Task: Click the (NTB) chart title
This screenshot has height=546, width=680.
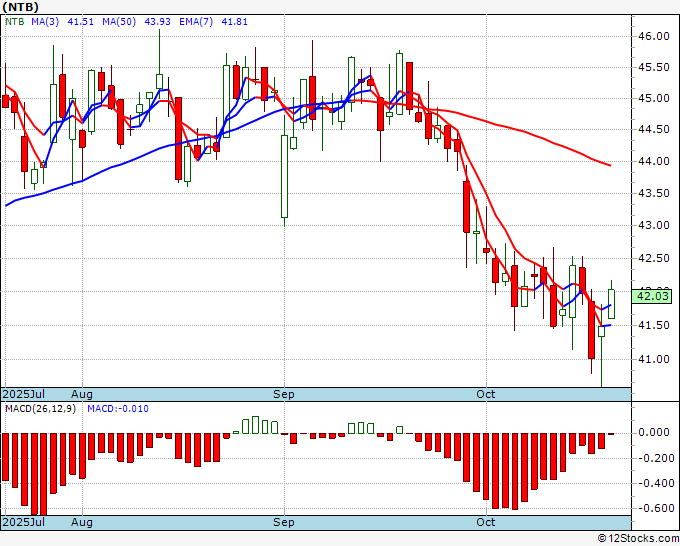Action: [20, 7]
